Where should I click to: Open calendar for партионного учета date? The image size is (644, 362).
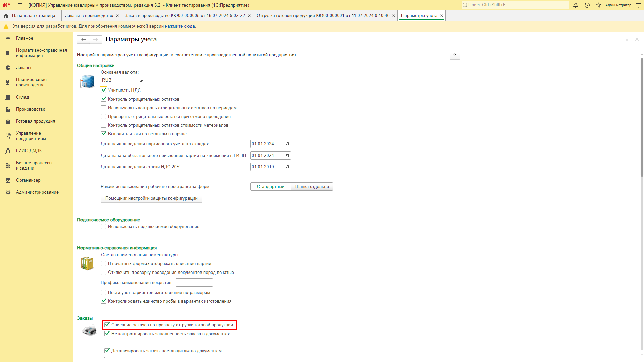[287, 144]
